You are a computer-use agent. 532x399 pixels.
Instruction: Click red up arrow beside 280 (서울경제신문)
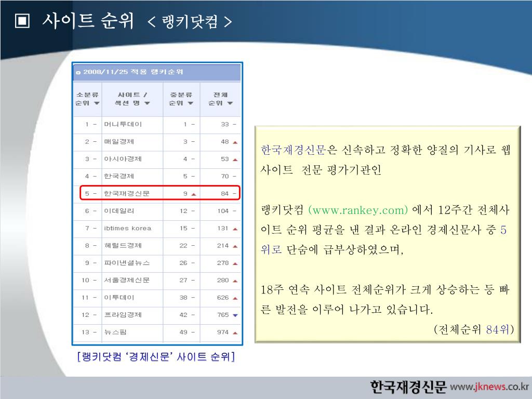(235, 281)
